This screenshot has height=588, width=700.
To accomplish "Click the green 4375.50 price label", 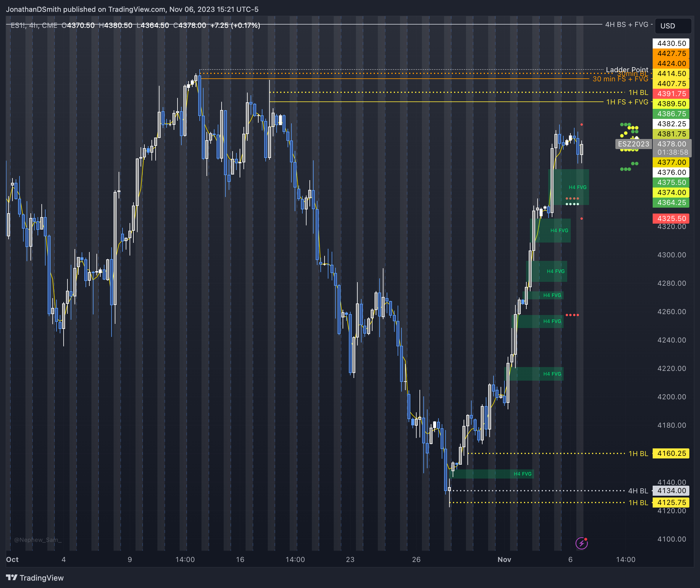I will click(x=671, y=182).
